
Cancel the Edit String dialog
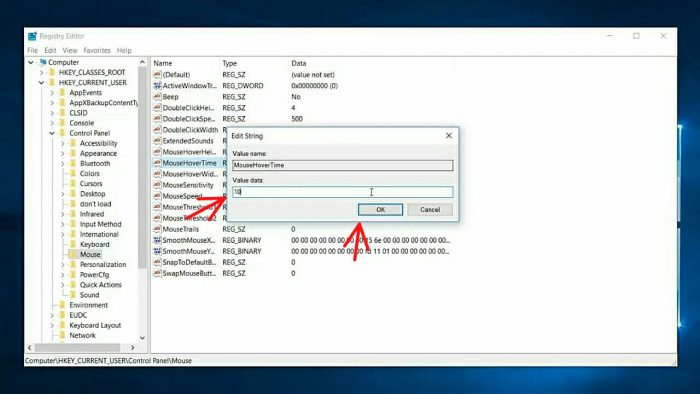(x=430, y=210)
